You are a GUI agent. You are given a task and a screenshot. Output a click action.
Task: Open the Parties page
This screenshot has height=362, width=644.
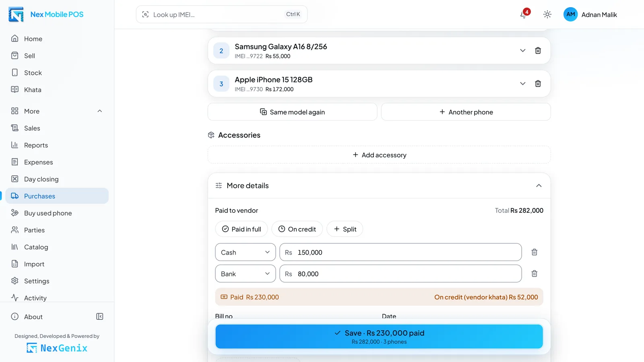click(57, 230)
